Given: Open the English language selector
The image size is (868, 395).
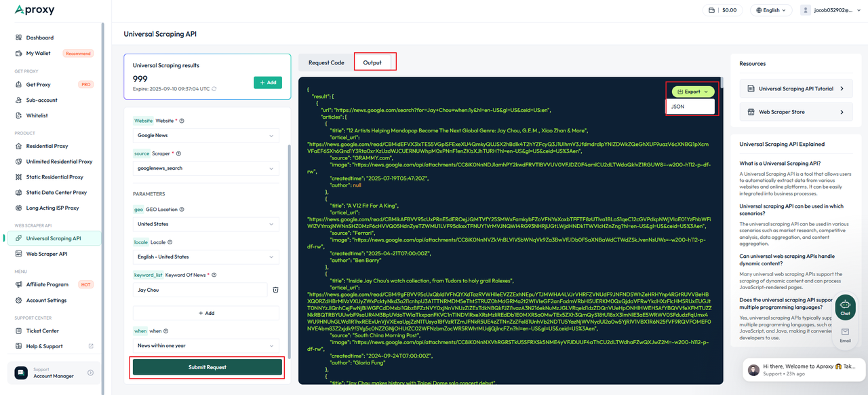Looking at the screenshot, I should (x=772, y=10).
